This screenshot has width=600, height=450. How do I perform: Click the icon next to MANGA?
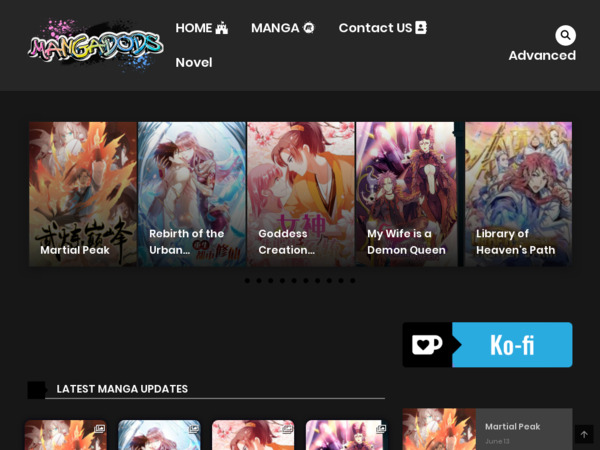pyautogui.click(x=308, y=28)
